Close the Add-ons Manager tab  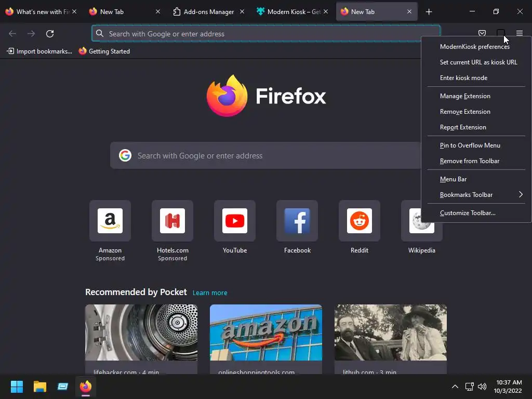coord(242,11)
